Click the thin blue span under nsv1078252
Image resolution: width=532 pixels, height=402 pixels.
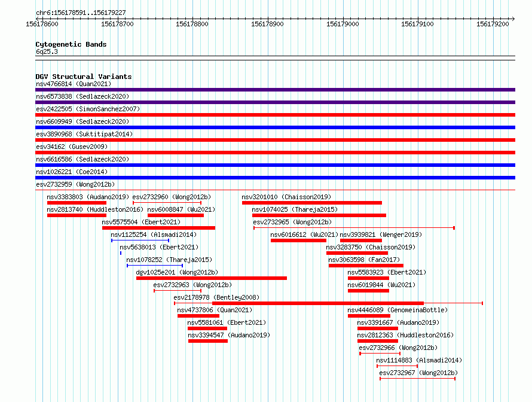pyautogui.click(x=155, y=266)
